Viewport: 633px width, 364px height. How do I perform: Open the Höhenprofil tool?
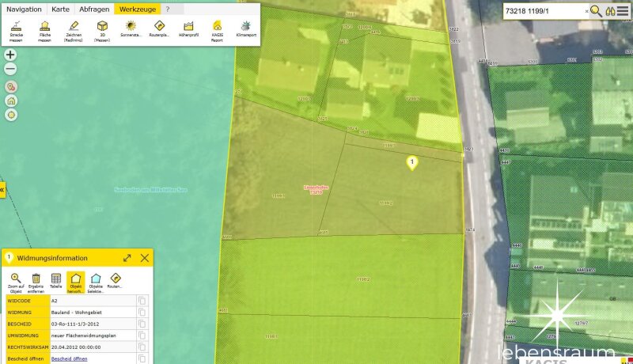coord(188,30)
